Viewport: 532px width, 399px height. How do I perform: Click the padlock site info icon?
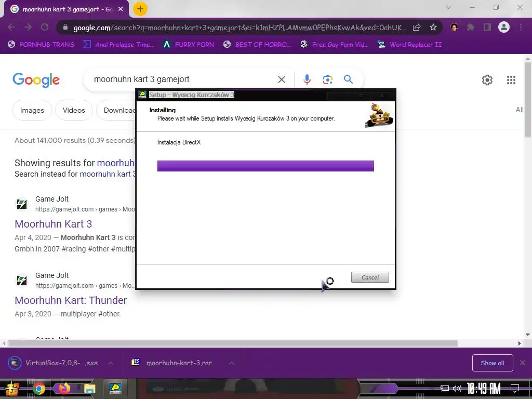coord(65,28)
